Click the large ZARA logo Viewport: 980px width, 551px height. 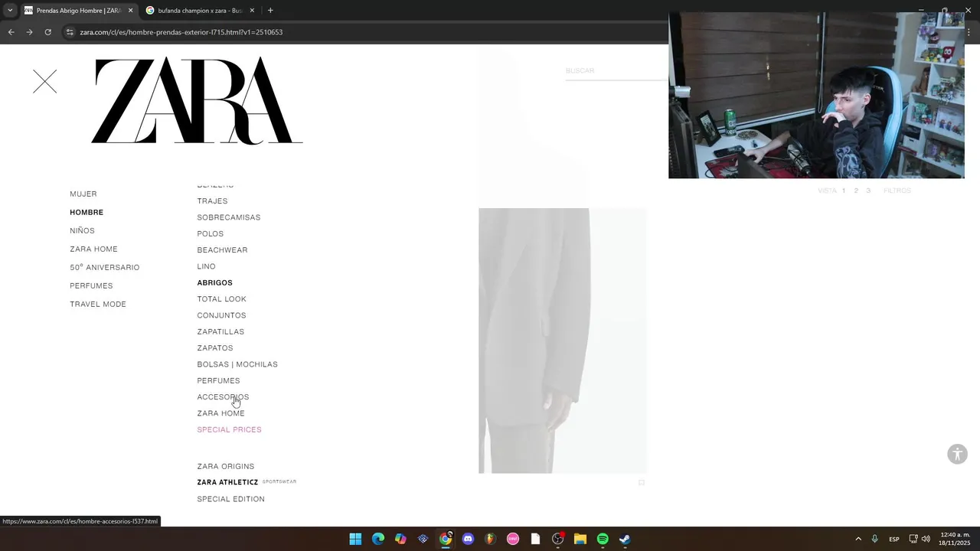tap(197, 100)
